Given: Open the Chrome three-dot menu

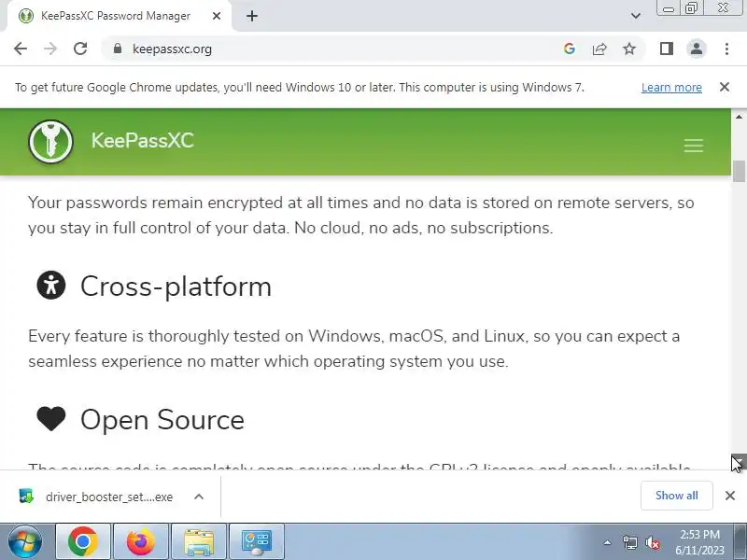Looking at the screenshot, I should (x=726, y=49).
